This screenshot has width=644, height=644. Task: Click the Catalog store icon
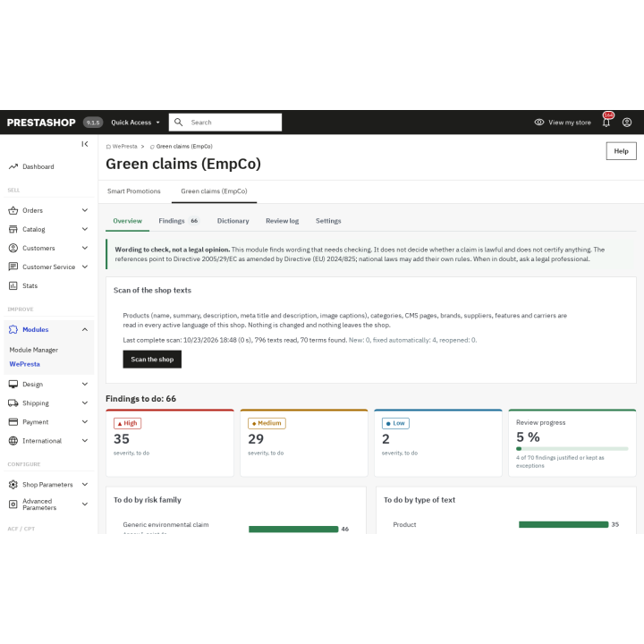point(13,229)
